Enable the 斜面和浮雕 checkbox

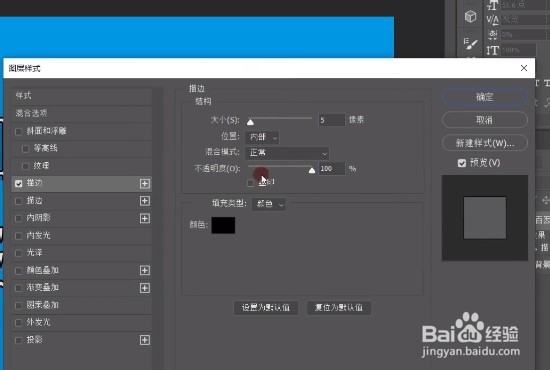(18, 132)
